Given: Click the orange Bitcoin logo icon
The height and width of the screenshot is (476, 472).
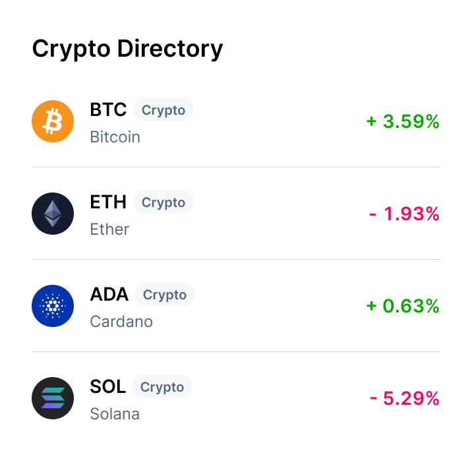Looking at the screenshot, I should [x=53, y=121].
